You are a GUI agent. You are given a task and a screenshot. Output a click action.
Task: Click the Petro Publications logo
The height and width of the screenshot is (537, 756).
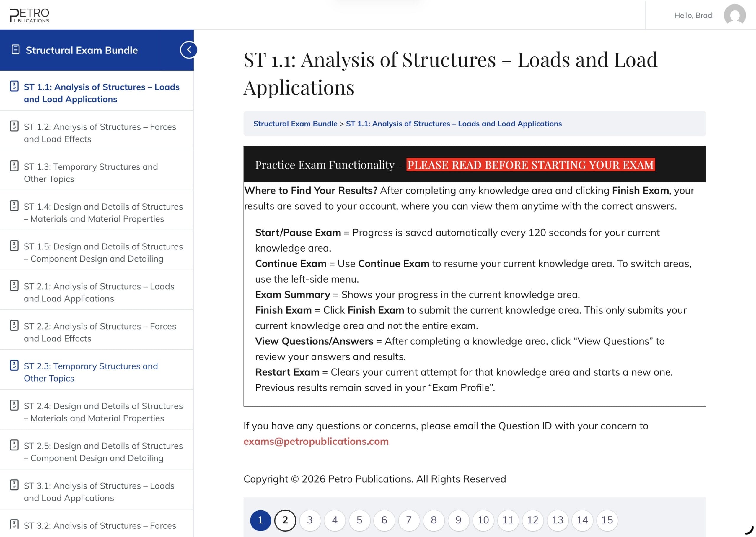(x=30, y=15)
